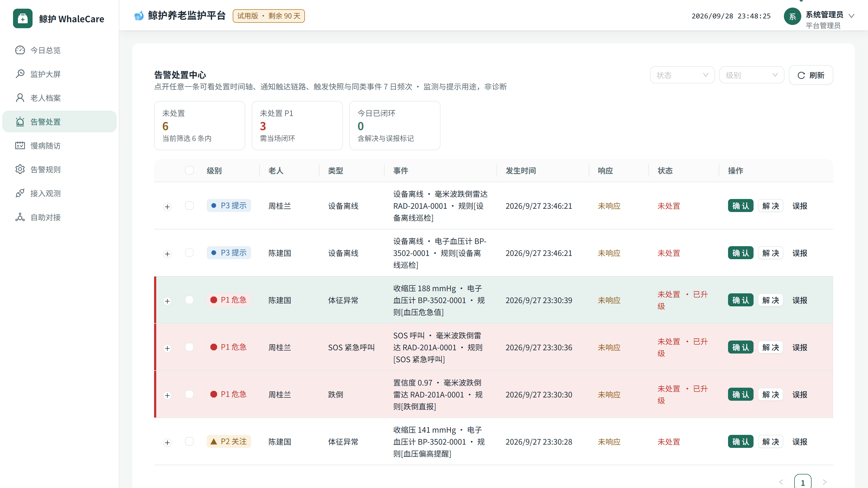Check the 跌倒 row checkbox
Image resolution: width=868 pixels, height=488 pixels.
click(189, 394)
